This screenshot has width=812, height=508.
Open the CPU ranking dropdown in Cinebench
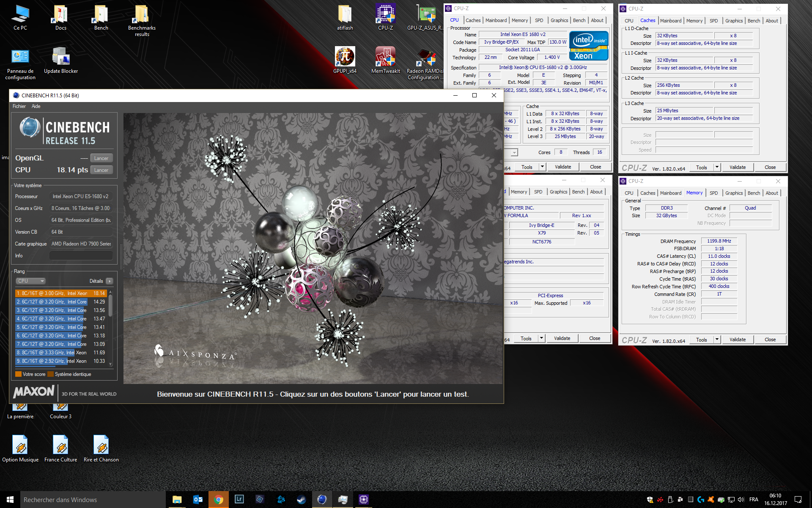(30, 281)
